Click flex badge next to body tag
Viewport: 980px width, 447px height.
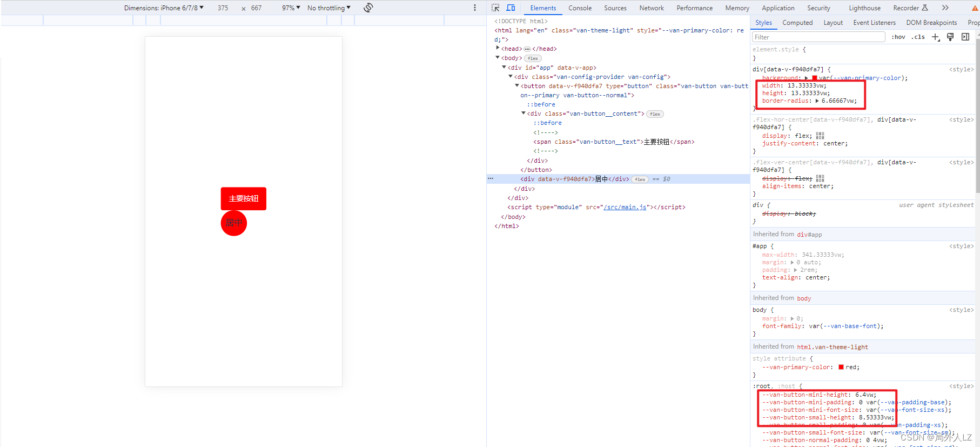pyautogui.click(x=533, y=58)
